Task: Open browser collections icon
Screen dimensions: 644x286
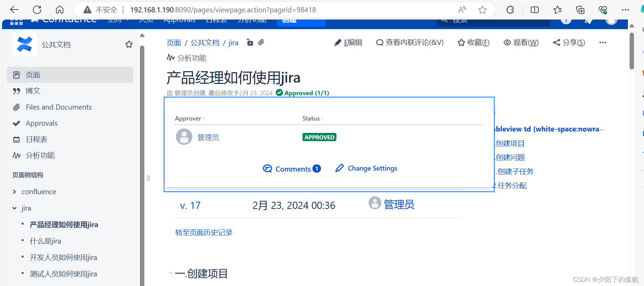Action: pos(580,10)
